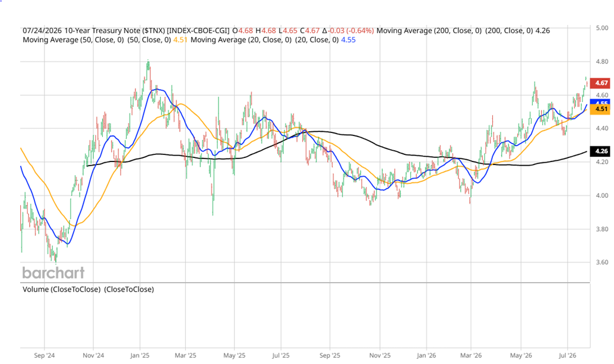
Task: Click the Jan '26 date axis label
Action: [426, 355]
